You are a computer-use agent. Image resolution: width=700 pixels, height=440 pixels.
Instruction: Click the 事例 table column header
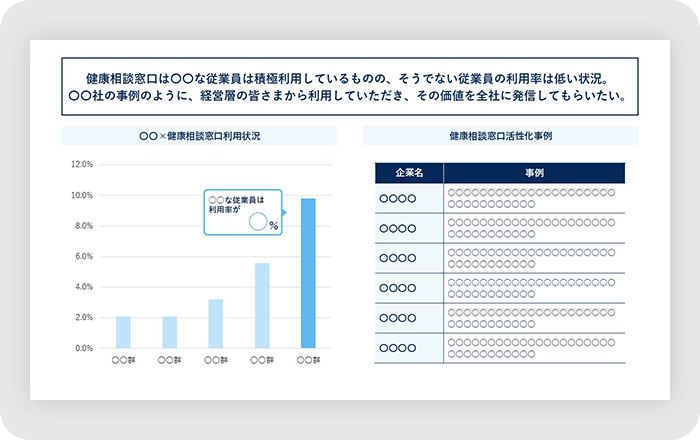[x=533, y=173]
